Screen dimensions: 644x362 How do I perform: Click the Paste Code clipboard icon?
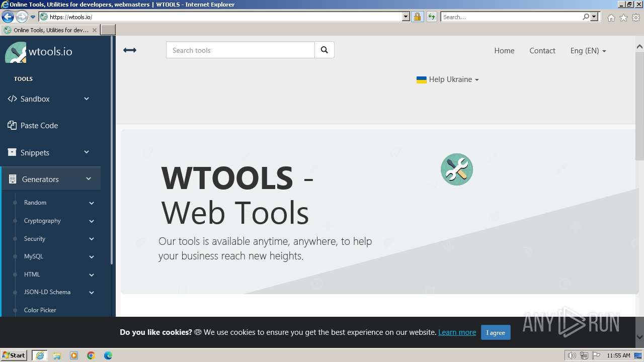click(x=12, y=125)
